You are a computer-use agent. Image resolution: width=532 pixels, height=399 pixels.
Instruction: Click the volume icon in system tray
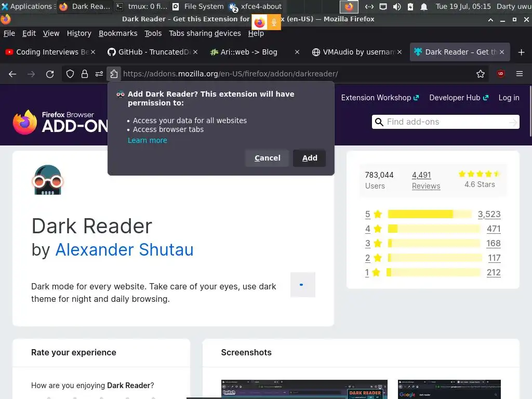[396, 6]
